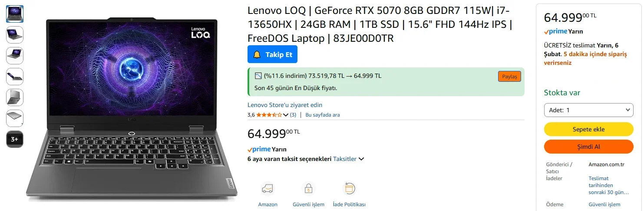Click the Paylaş share button
Image resolution: width=644 pixels, height=211 pixels.
tap(509, 77)
